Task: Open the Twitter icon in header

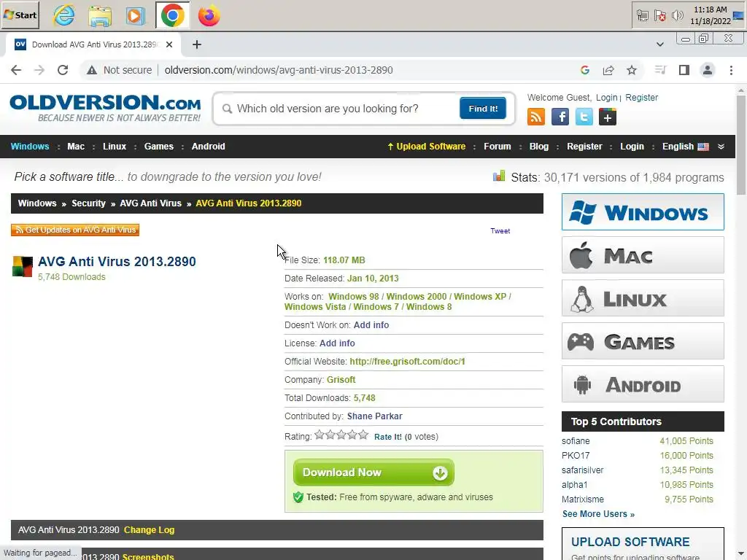Action: [584, 117]
